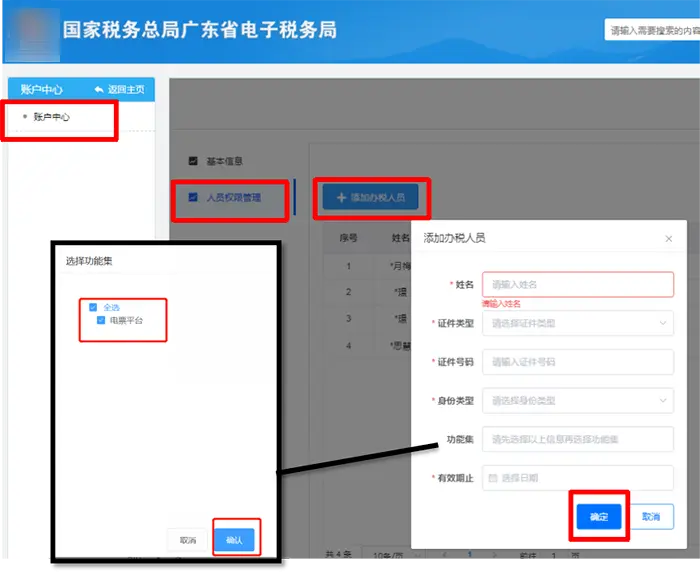Image resolution: width=700 pixels, height=573 pixels.
Task: Click 取消 in the 添加办税人员 dialog
Action: [651, 517]
